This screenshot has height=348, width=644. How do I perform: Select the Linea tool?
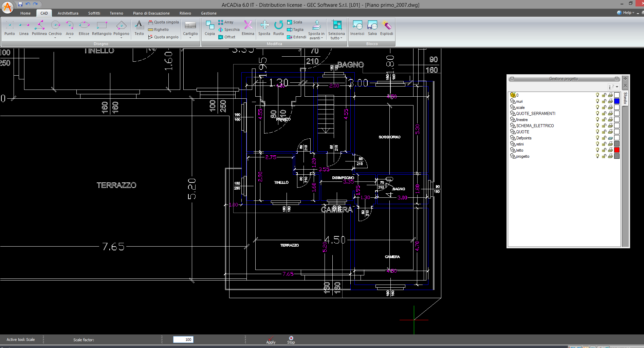(24, 28)
